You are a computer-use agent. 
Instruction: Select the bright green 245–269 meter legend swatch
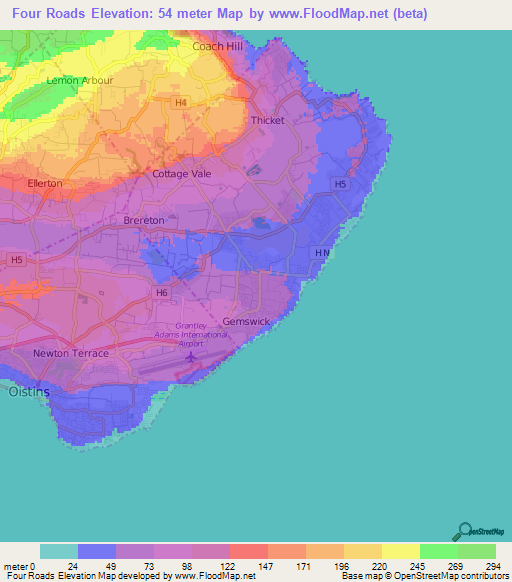point(439,551)
